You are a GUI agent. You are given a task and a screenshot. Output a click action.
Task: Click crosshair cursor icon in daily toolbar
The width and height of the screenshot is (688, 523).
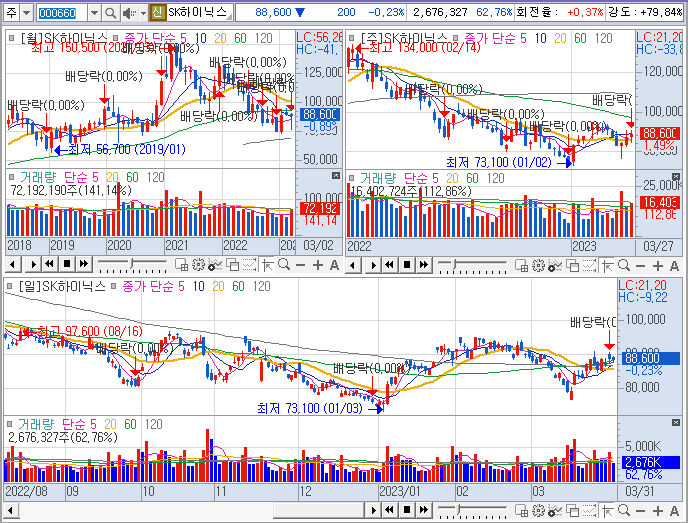pyautogui.click(x=607, y=510)
